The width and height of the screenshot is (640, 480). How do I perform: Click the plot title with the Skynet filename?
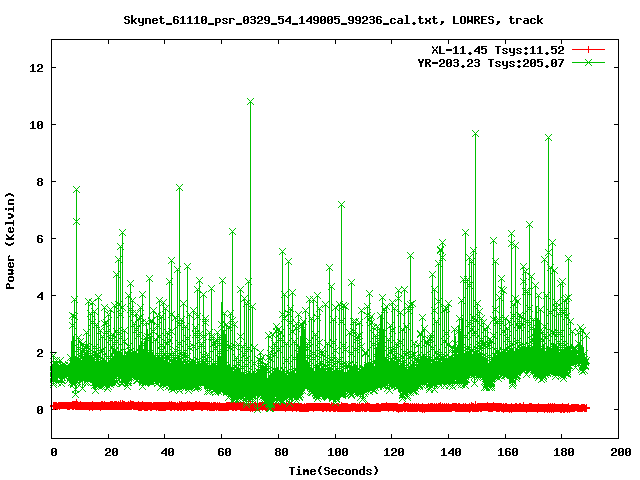pos(333,19)
